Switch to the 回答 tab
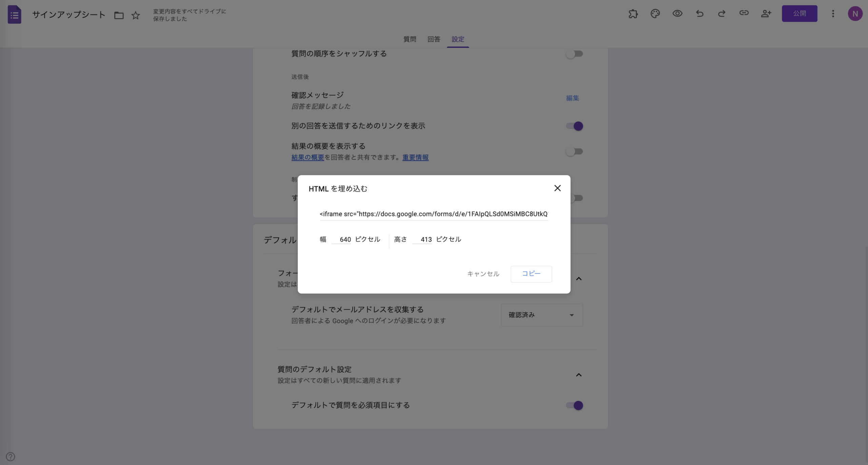This screenshot has height=465, width=868. [434, 39]
